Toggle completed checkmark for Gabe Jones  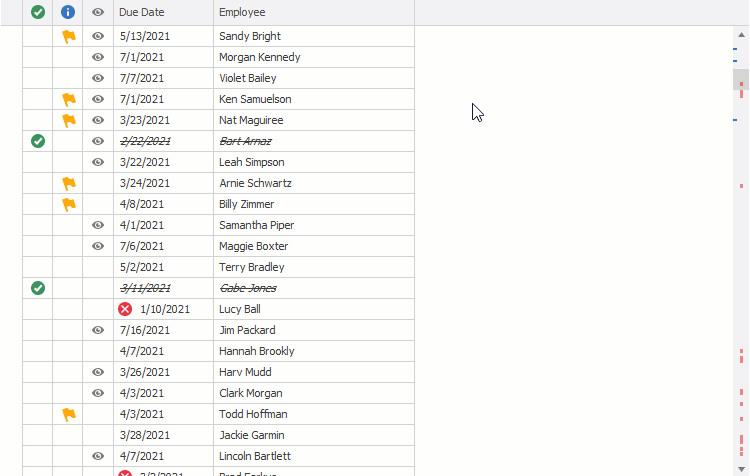38,288
